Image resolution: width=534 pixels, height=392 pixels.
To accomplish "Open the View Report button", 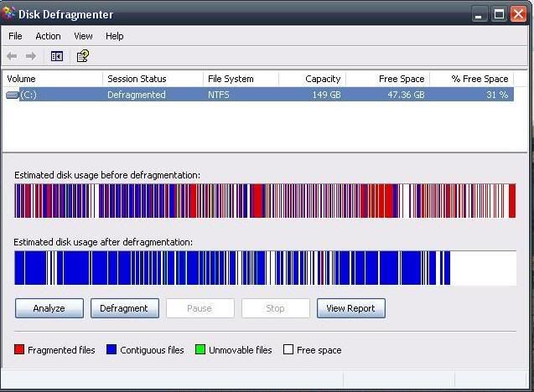I will (x=350, y=308).
